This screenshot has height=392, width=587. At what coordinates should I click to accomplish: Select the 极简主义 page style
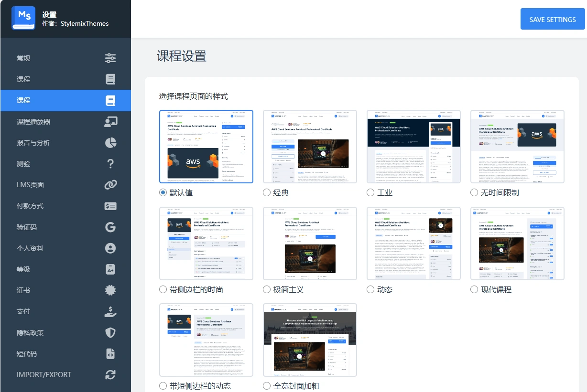(266, 289)
